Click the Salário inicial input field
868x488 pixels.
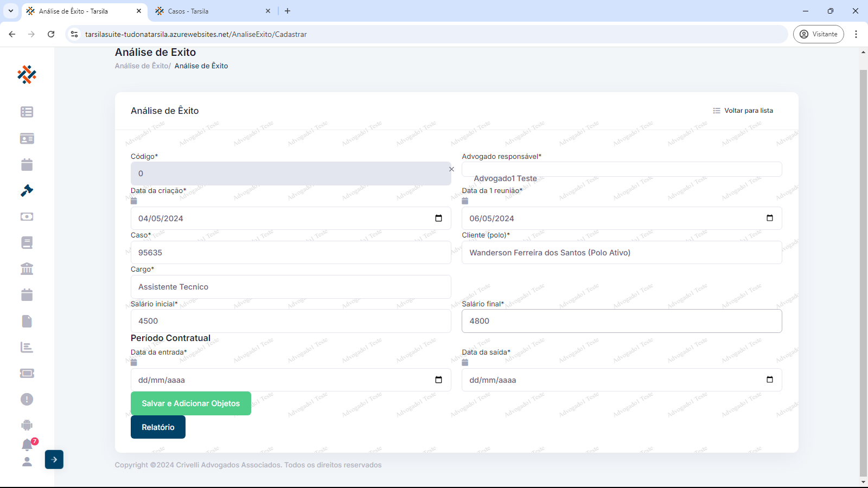290,321
